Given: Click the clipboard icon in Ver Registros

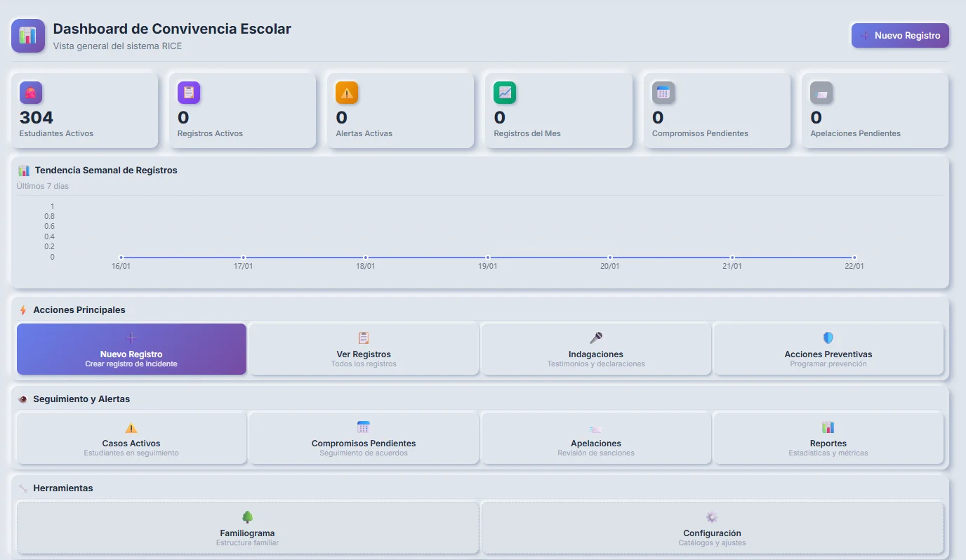Looking at the screenshot, I should coord(364,338).
